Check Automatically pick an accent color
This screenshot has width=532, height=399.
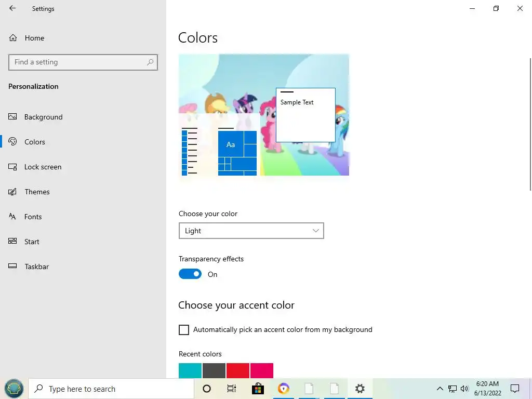(x=183, y=330)
